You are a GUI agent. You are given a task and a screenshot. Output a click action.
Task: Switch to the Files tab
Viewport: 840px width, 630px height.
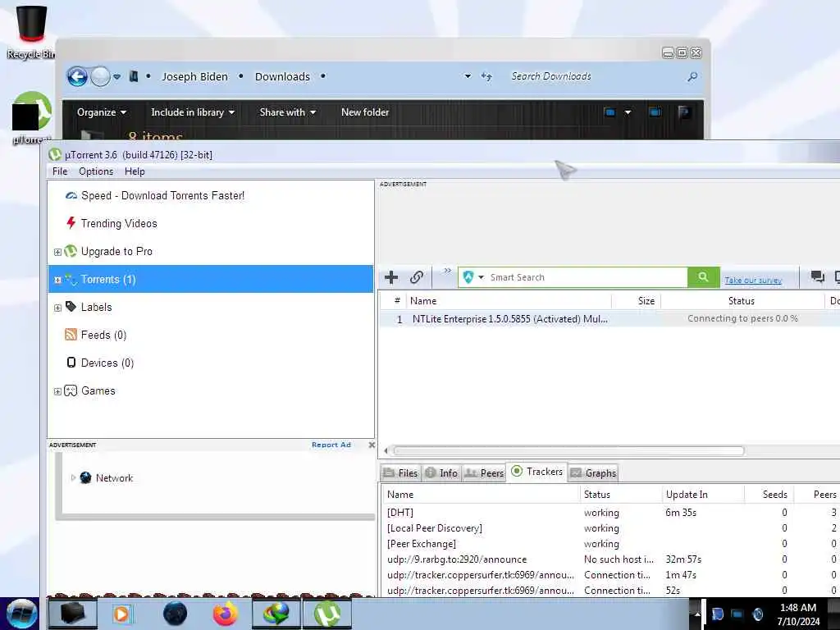[x=400, y=473]
